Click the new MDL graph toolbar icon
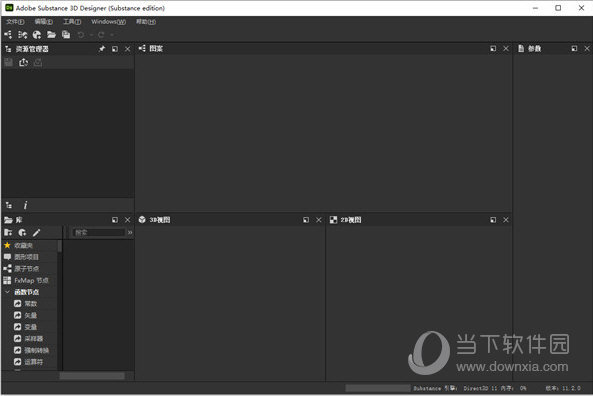This screenshot has height=396, width=593. 22,35
